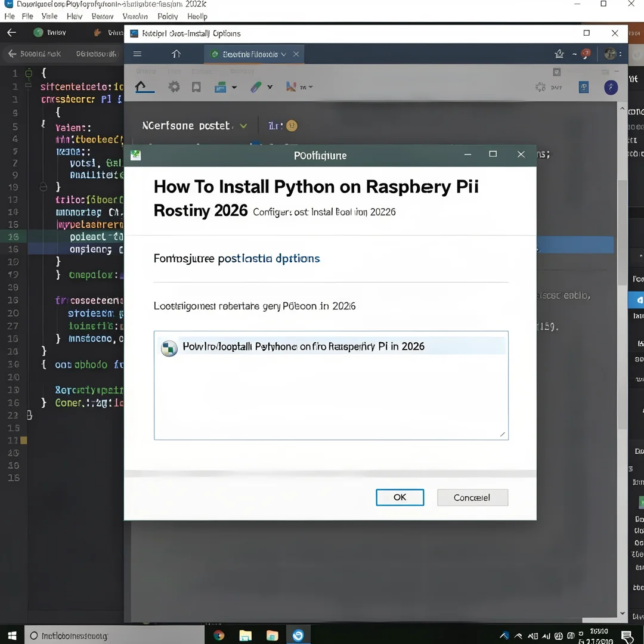Click the blue highlighted item in the right strip

636,300
